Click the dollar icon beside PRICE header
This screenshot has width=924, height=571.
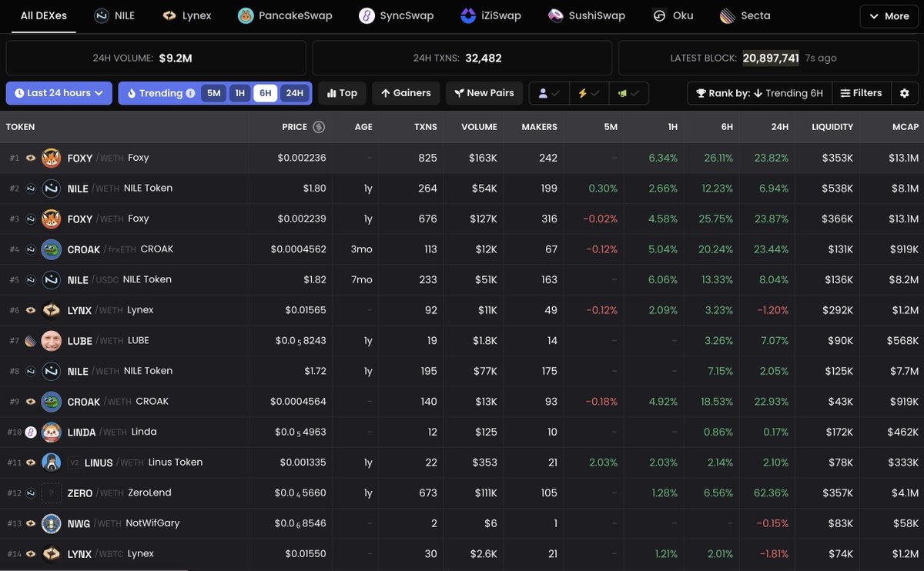[x=318, y=127]
